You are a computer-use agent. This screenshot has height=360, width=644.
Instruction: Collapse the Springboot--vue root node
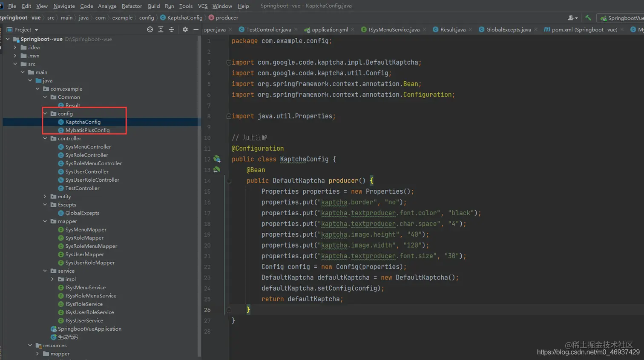tap(8, 39)
